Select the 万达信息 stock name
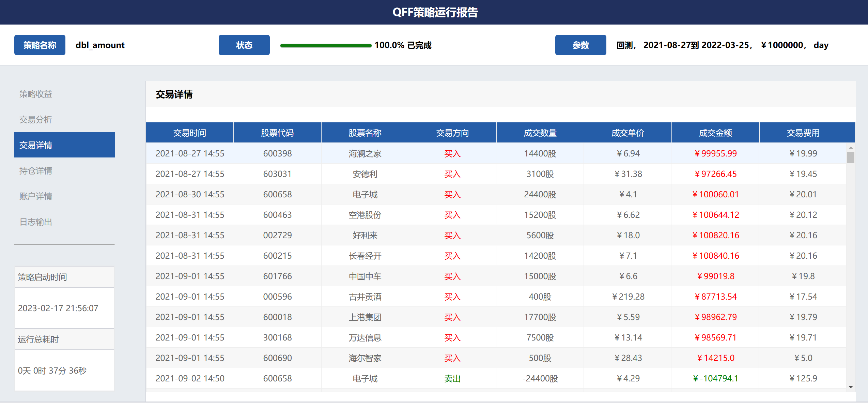The height and width of the screenshot is (408, 868). pos(365,337)
